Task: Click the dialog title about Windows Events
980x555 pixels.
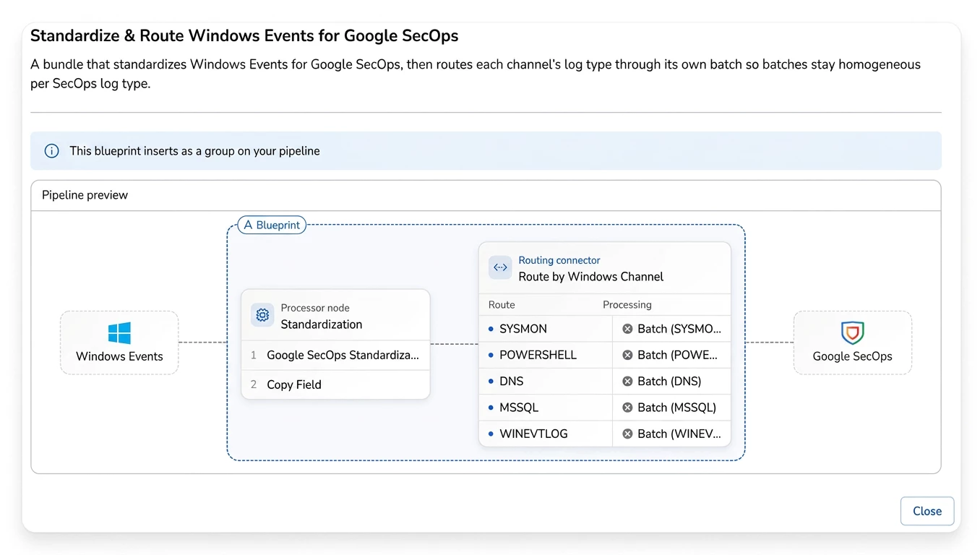Action: pos(244,35)
